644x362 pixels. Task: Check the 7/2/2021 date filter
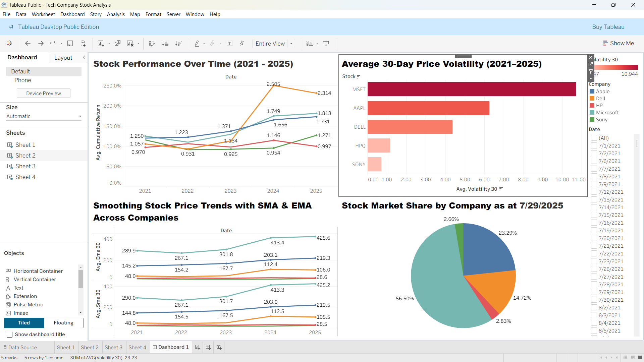pyautogui.click(x=594, y=153)
